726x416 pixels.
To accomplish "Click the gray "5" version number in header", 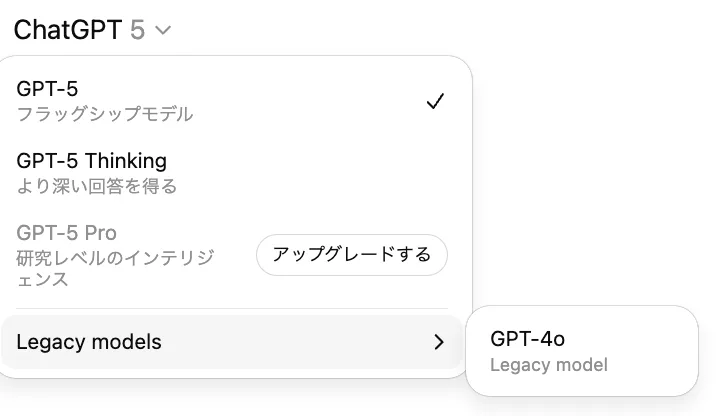I will coord(138,30).
